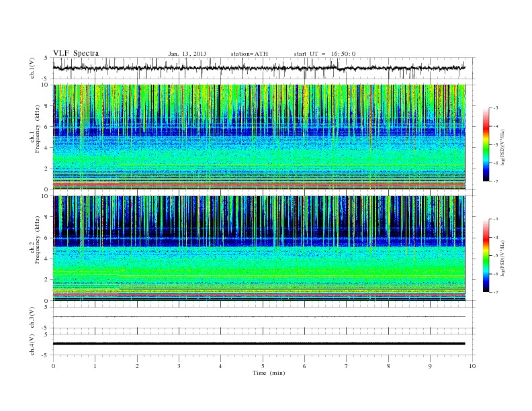Click the "VLF Spectra" plot title
Viewport: 532px width, 411px height.
coord(76,53)
